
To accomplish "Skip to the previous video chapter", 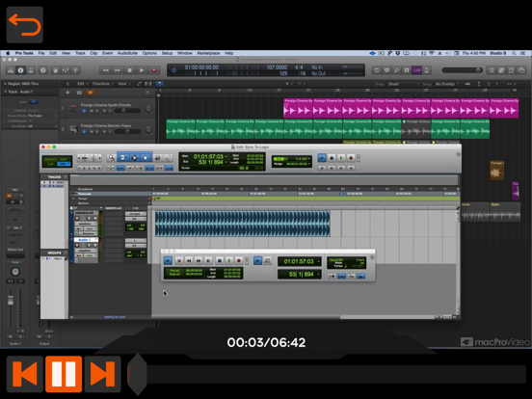I will (25, 374).
